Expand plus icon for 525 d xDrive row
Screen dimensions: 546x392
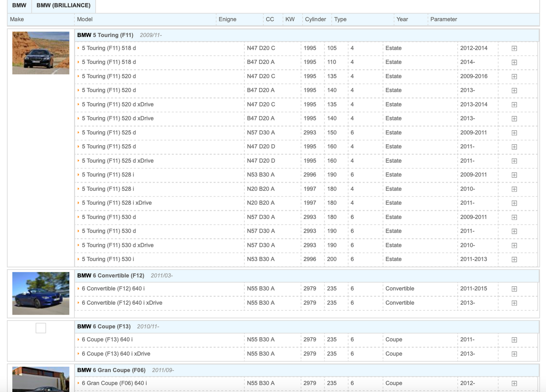click(514, 161)
